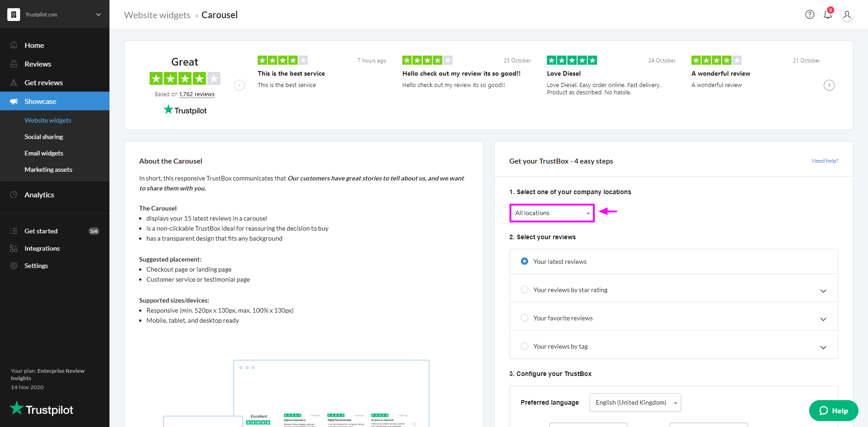The image size is (868, 427).
Task: Open Social sharing submenu item
Action: click(x=44, y=137)
